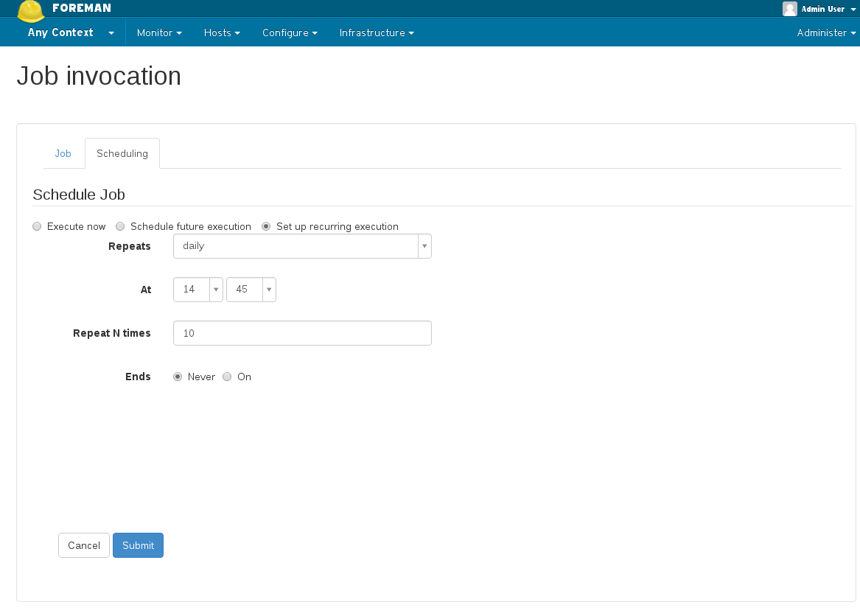
Task: Click the Schedule Job section heading
Action: (79, 195)
